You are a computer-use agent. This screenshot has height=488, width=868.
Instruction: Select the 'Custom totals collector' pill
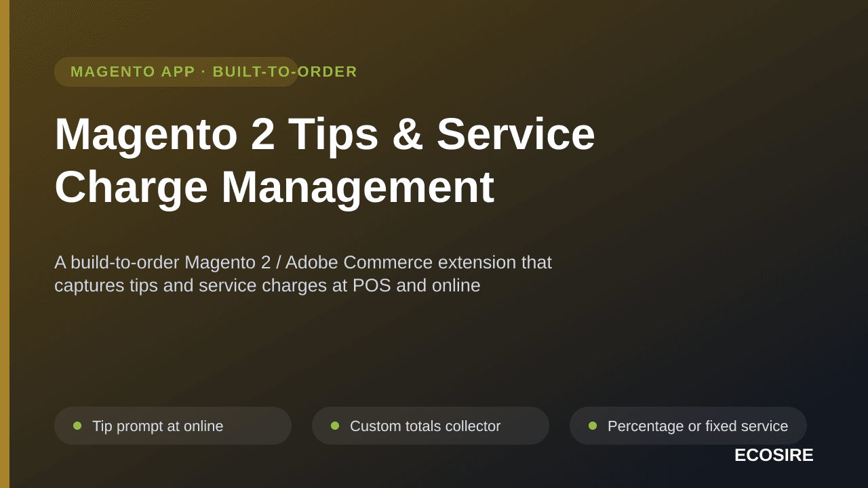[431, 426]
